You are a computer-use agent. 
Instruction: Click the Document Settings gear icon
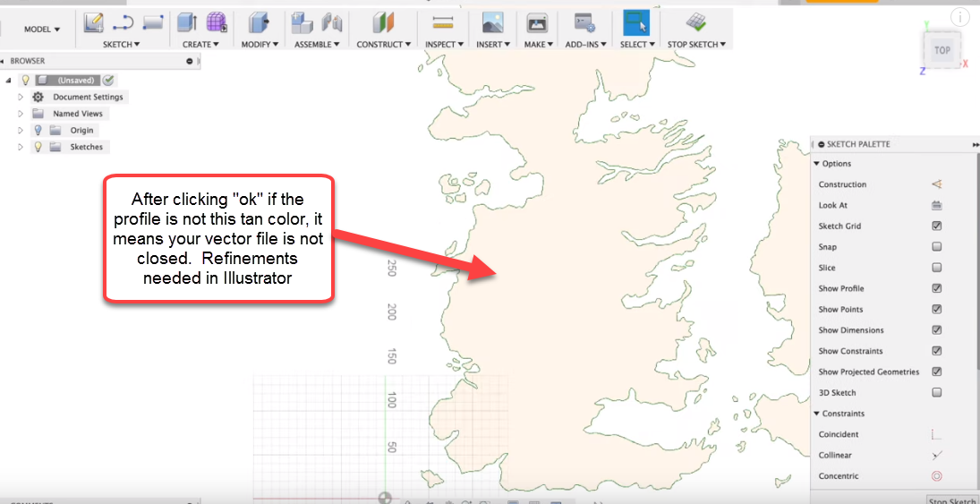tap(38, 97)
